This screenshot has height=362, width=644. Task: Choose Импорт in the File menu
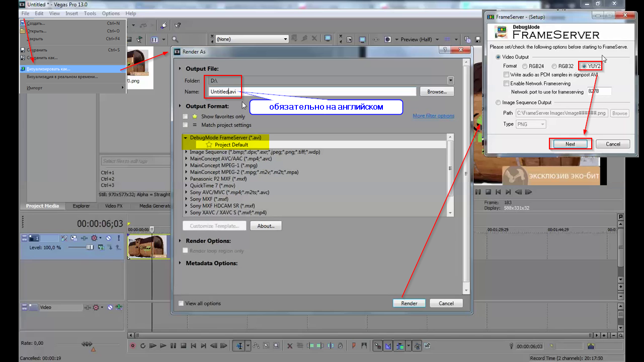tap(73, 88)
